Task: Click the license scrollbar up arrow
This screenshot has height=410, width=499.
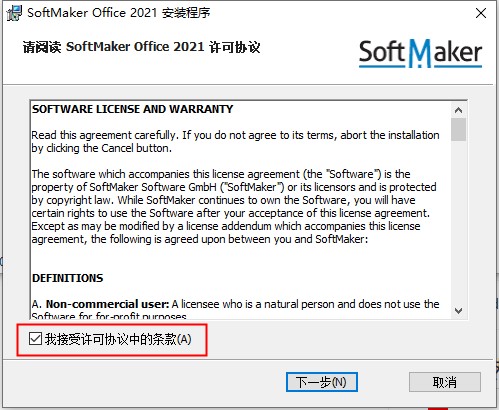Action: 458,110
